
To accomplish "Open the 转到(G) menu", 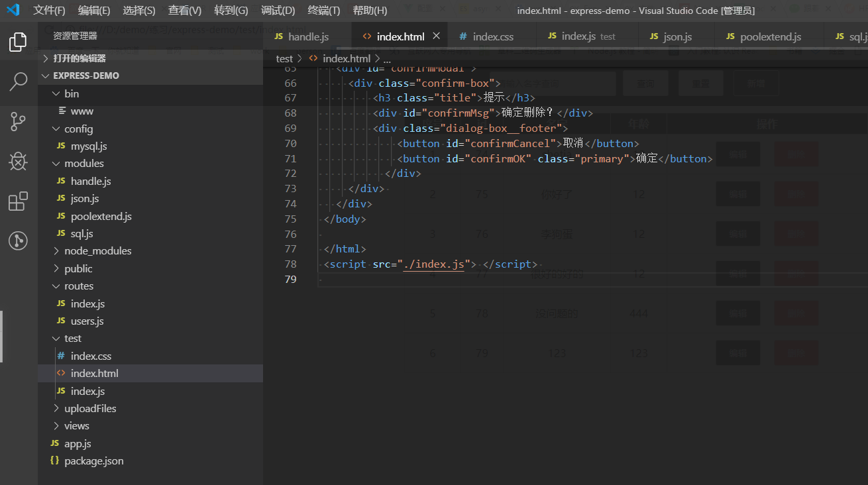I will pyautogui.click(x=231, y=11).
